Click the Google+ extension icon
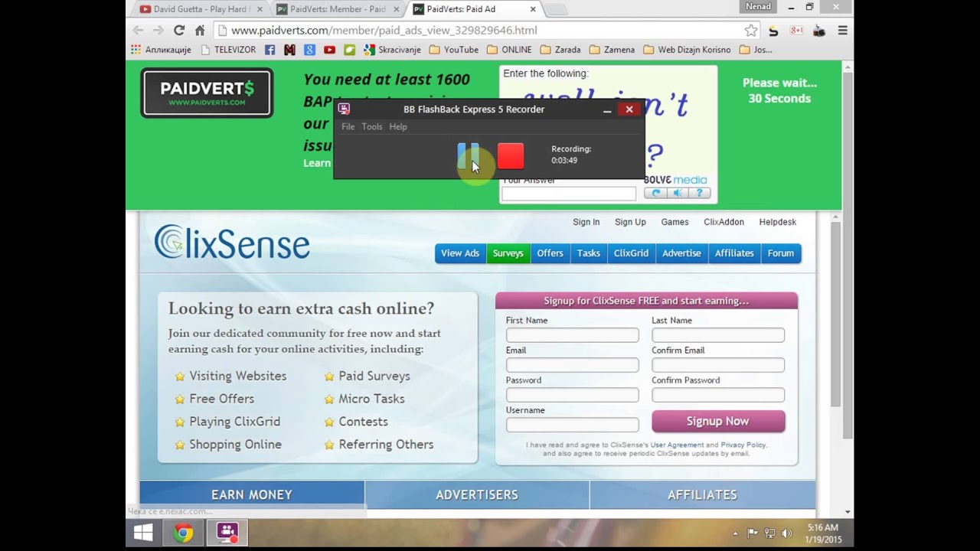 (796, 31)
